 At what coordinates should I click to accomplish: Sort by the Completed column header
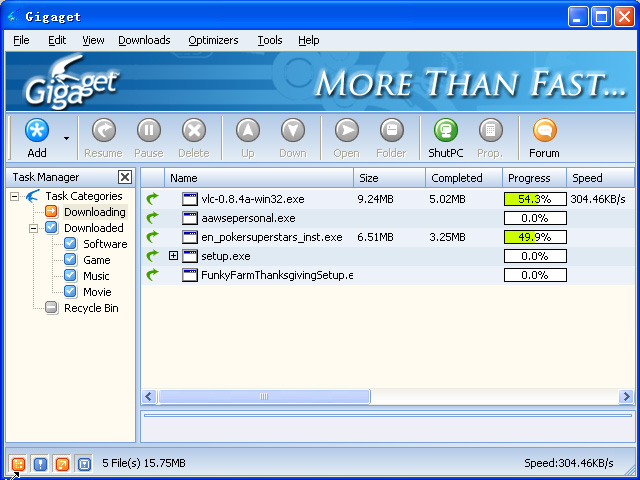coord(464,178)
